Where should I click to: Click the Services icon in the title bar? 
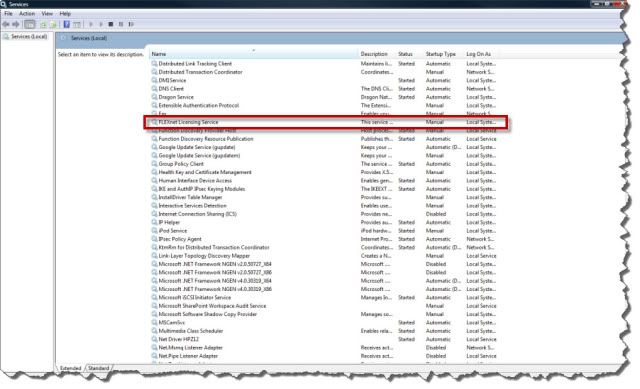point(4,4)
